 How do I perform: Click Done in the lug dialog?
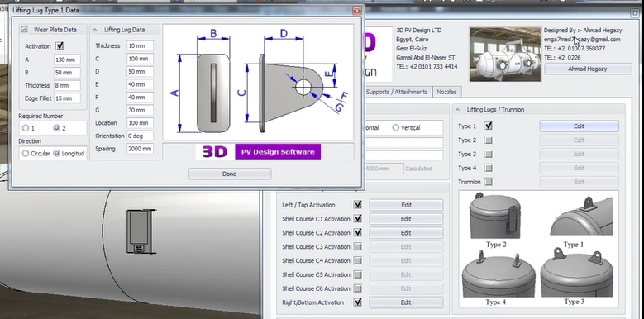pos(230,174)
